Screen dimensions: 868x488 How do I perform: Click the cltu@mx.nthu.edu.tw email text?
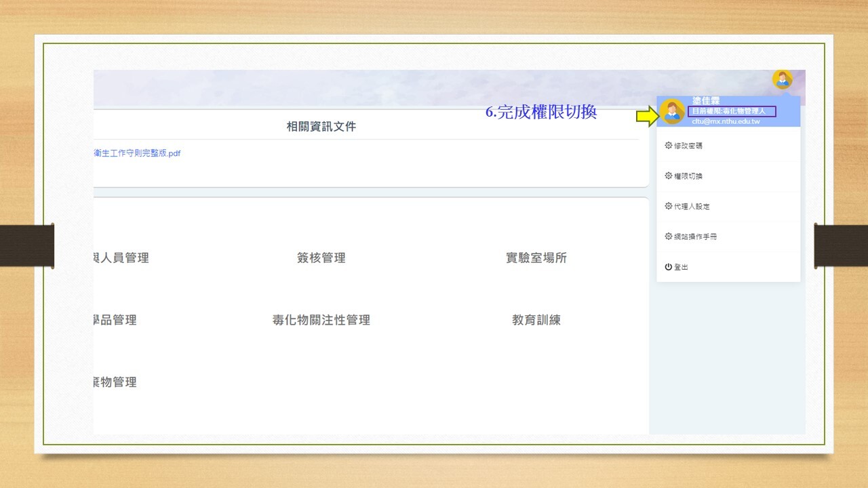tap(726, 121)
